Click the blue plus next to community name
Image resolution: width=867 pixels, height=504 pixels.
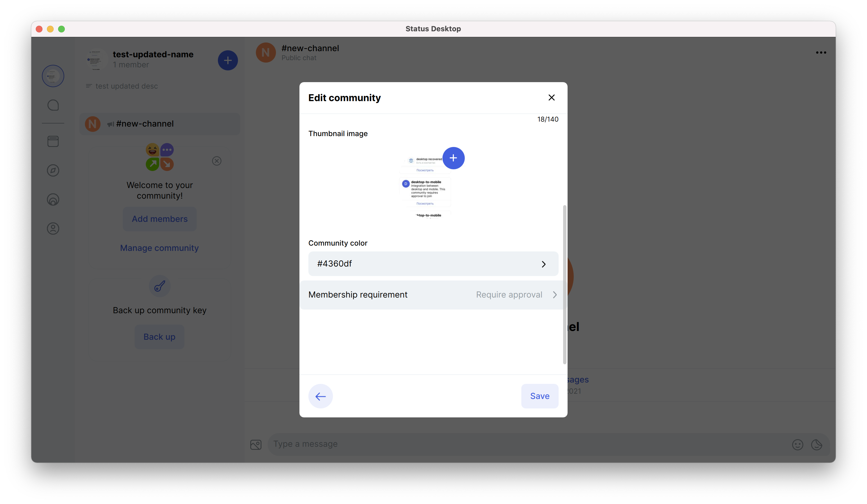(x=228, y=61)
